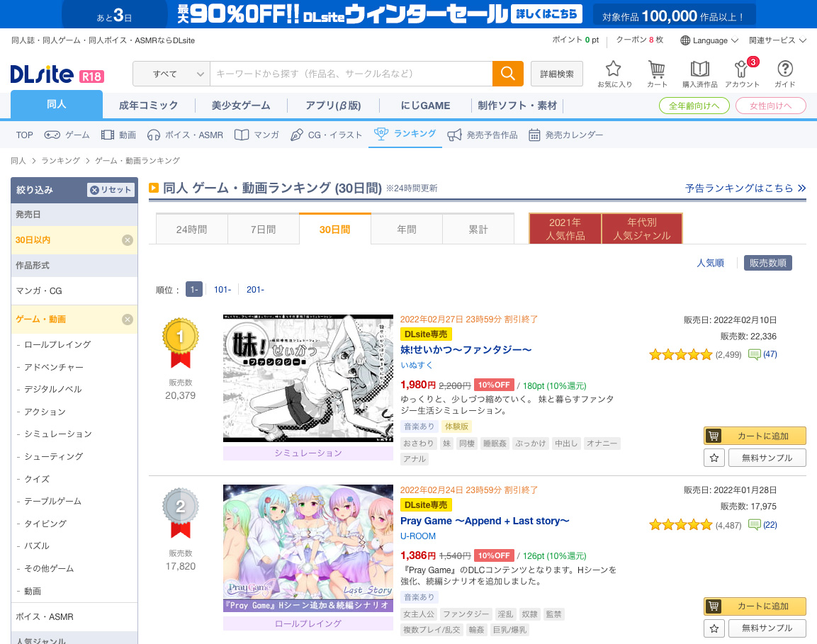The height and width of the screenshot is (644, 817).
Task: Switch sorting to 販売数順
Action: click(x=767, y=263)
